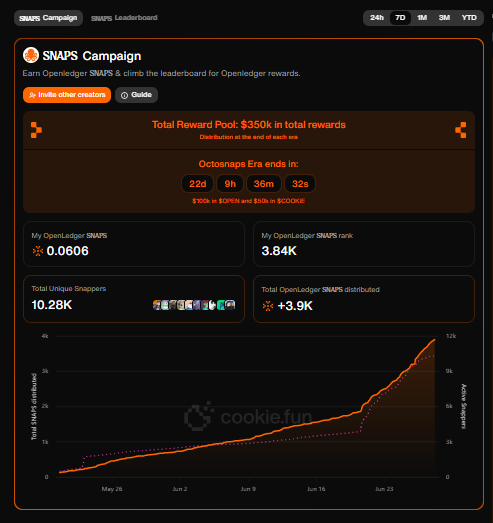Select the 3M time range

point(444,18)
